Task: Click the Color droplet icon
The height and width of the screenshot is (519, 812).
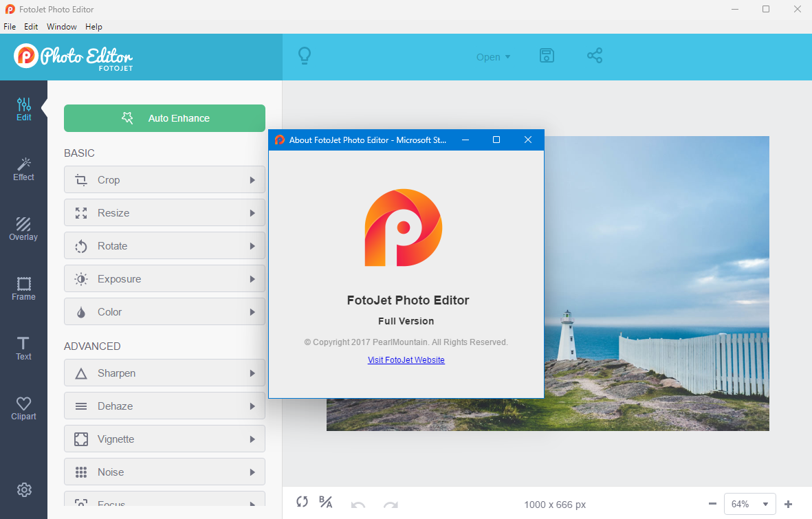Action: coord(81,312)
